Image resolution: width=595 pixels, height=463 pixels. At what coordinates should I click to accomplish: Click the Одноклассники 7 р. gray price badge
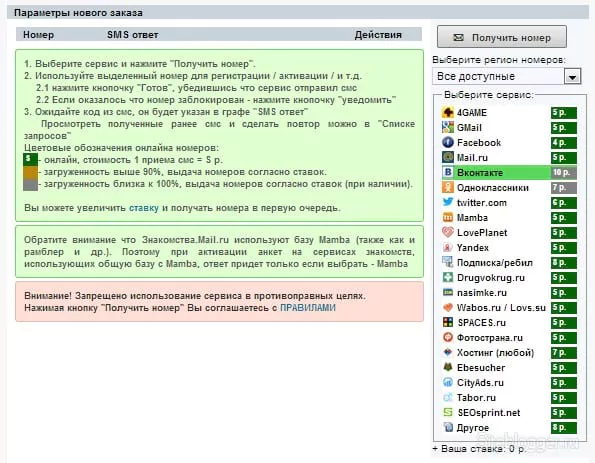564,187
